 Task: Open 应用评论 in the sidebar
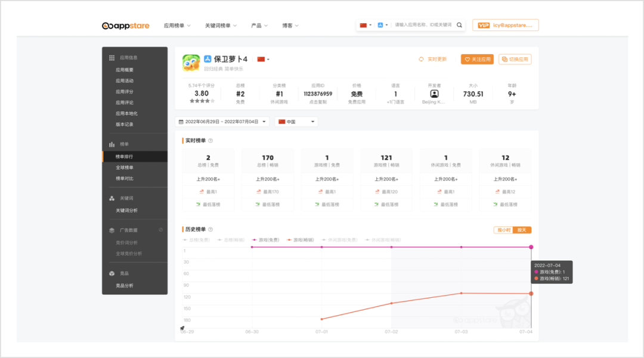pyautogui.click(x=125, y=102)
